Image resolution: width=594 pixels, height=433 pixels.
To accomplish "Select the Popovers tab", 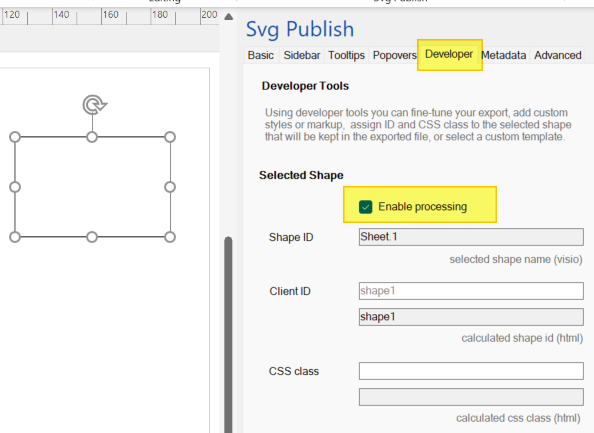I will (x=394, y=55).
